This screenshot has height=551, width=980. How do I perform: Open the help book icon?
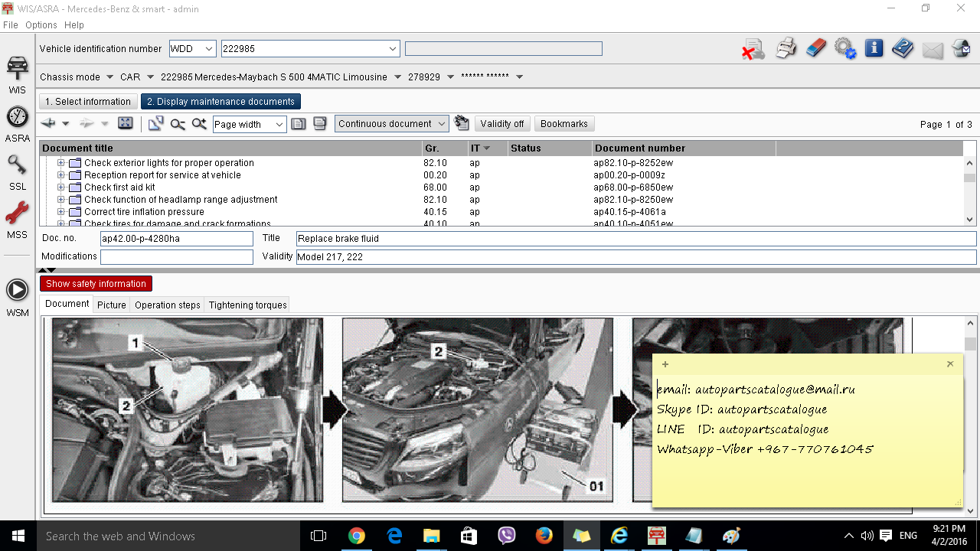click(x=903, y=48)
